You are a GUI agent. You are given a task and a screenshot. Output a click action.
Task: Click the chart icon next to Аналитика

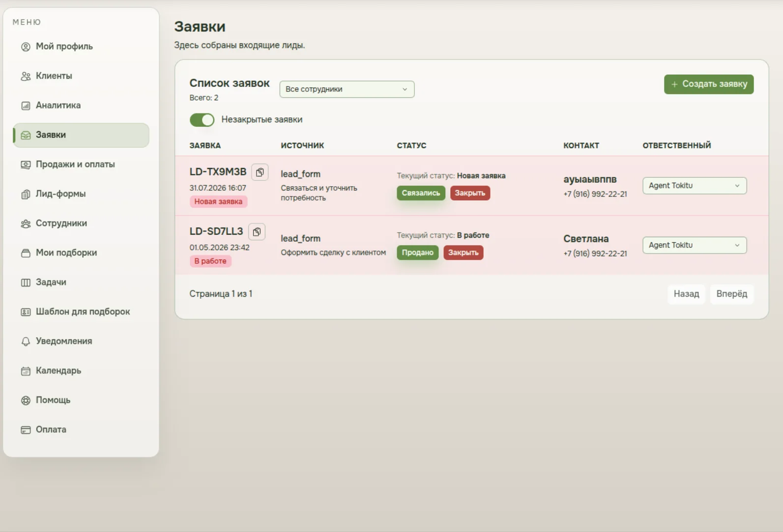click(x=26, y=106)
